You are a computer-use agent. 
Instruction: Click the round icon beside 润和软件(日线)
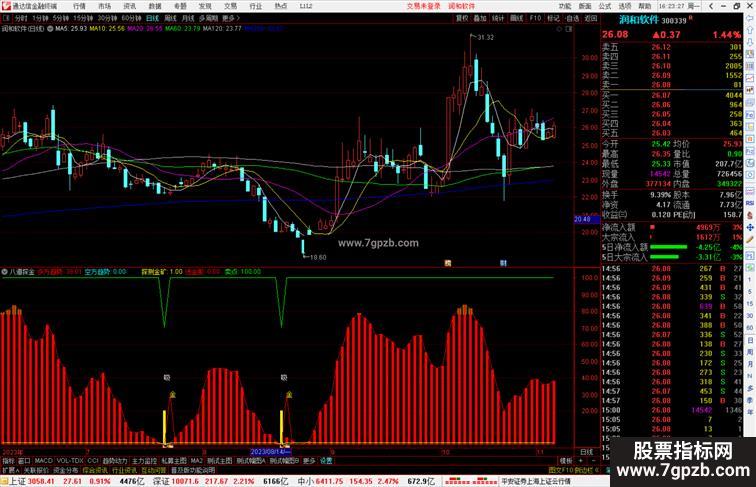tap(50, 29)
